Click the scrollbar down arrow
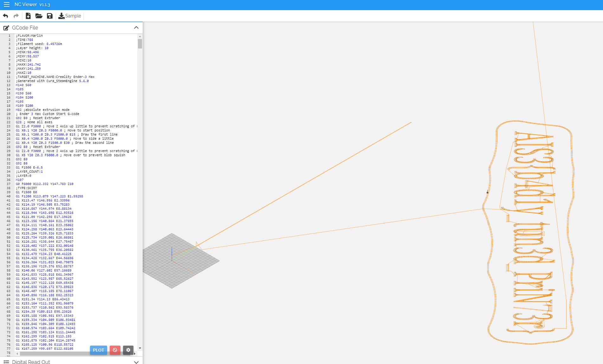The width and height of the screenshot is (603, 364). click(140, 348)
